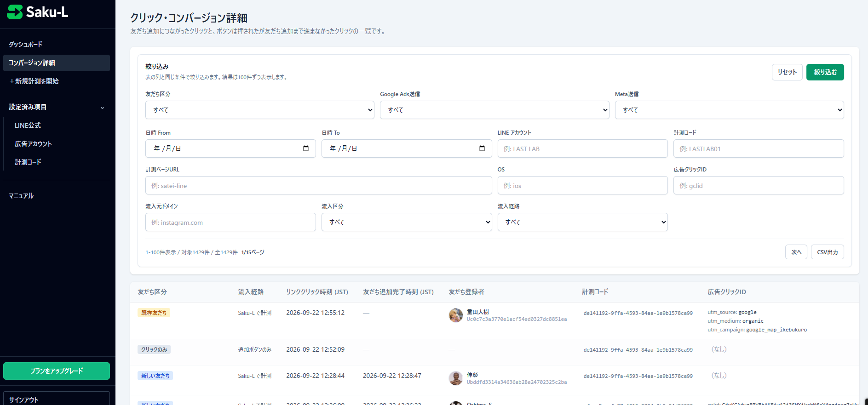Click the green 絞り込む button
Image resolution: width=868 pixels, height=405 pixels.
(825, 72)
